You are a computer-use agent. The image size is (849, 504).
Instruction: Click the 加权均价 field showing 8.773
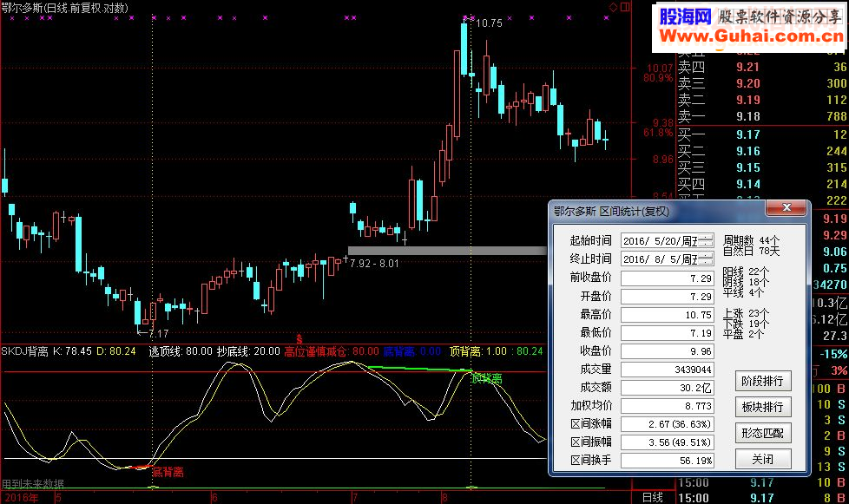tap(667, 406)
